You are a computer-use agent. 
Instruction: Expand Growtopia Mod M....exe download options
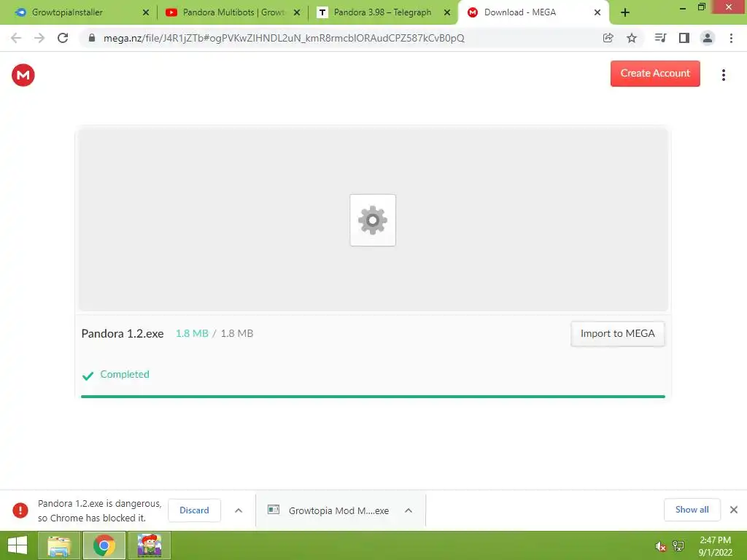[x=409, y=510]
